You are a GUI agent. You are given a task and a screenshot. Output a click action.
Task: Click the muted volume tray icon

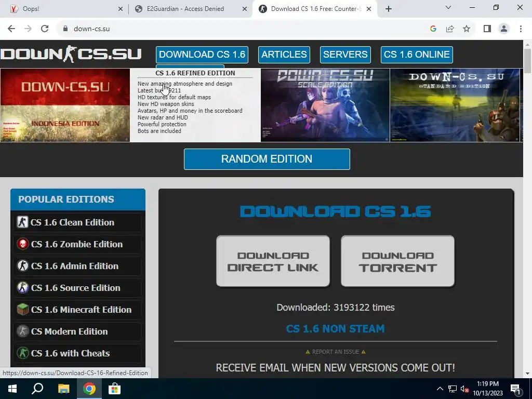click(465, 389)
